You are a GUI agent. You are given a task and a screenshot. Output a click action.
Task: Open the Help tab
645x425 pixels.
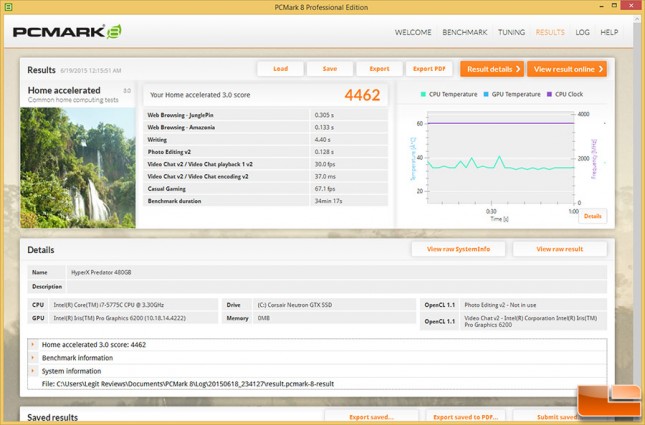pyautogui.click(x=609, y=32)
